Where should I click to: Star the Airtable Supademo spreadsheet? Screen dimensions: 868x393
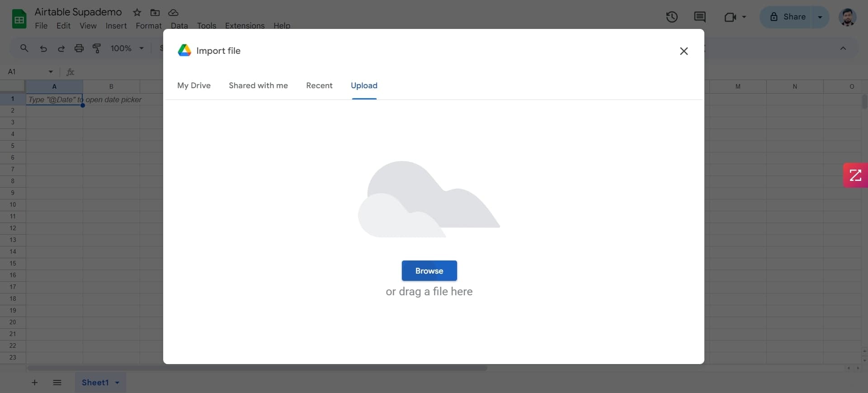click(137, 12)
